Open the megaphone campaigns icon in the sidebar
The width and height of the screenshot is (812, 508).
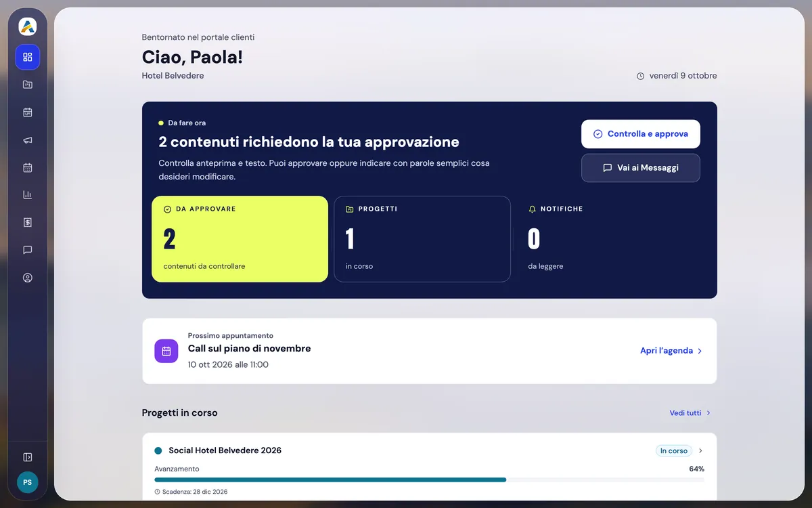28,140
